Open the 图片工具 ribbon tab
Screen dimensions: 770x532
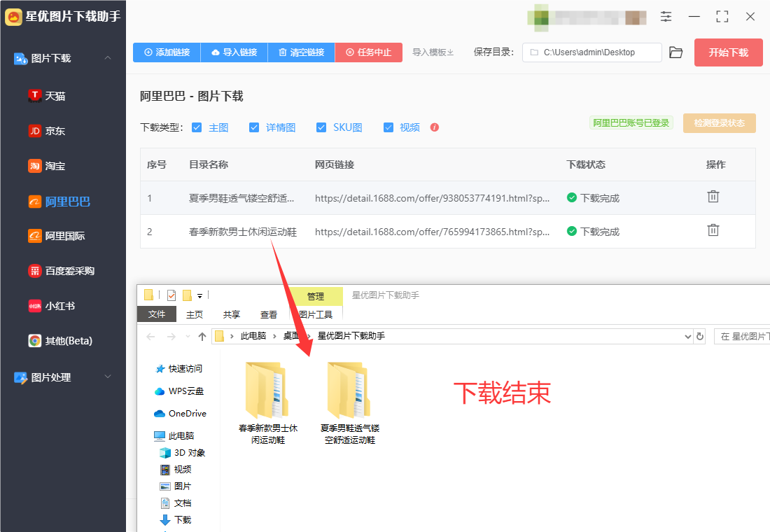(x=316, y=314)
